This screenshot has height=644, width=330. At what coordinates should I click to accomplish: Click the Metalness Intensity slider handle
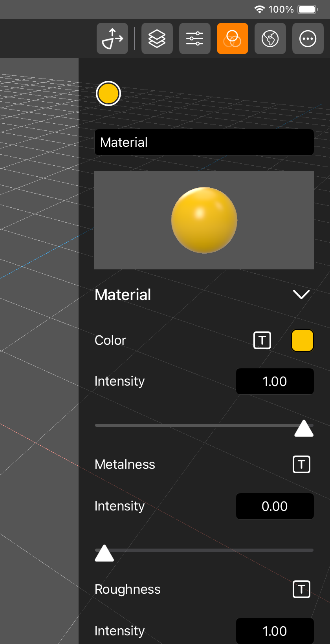(x=104, y=553)
